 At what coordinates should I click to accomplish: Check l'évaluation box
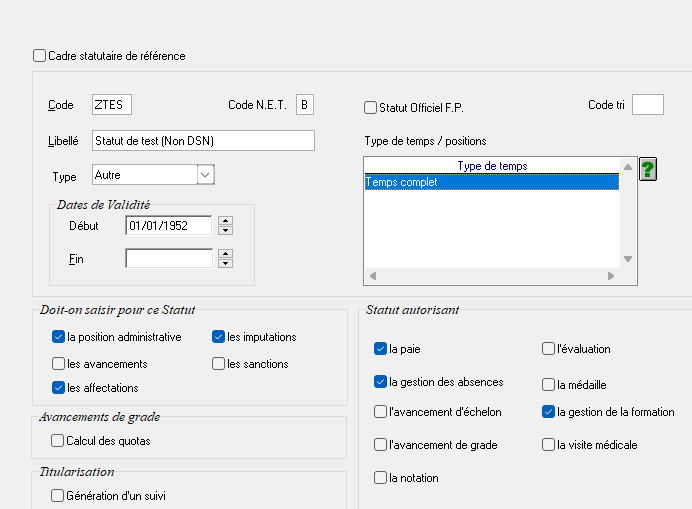(x=548, y=349)
